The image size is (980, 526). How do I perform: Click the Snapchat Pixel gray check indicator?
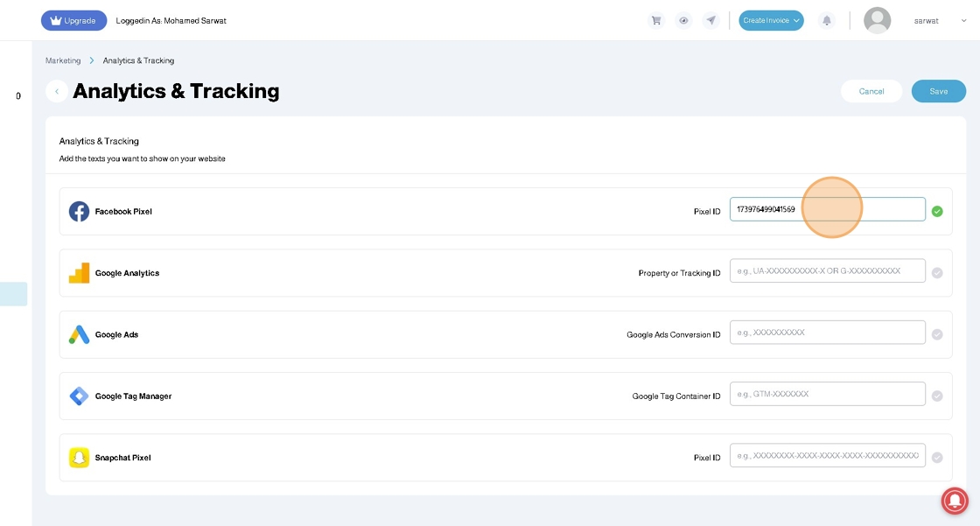click(x=937, y=458)
